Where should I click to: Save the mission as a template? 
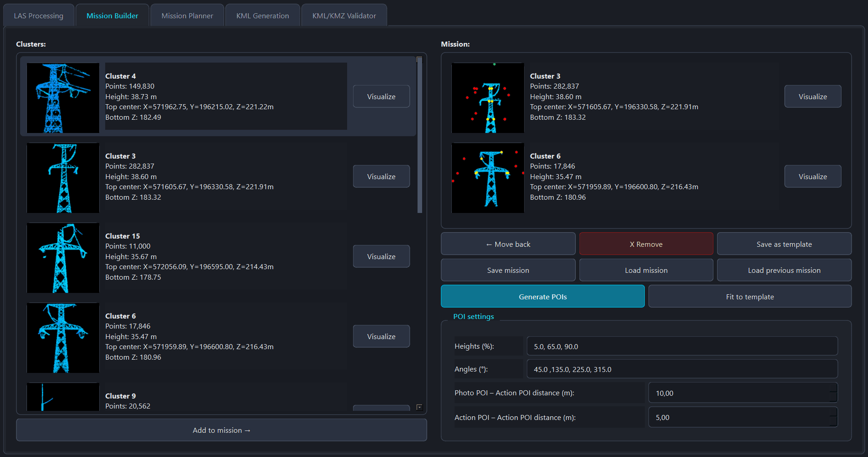coord(784,244)
